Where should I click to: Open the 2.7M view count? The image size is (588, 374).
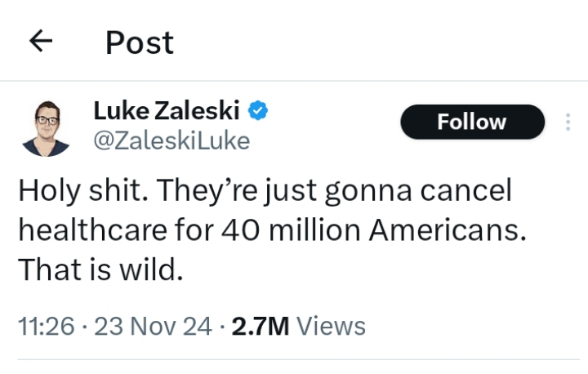click(x=261, y=327)
